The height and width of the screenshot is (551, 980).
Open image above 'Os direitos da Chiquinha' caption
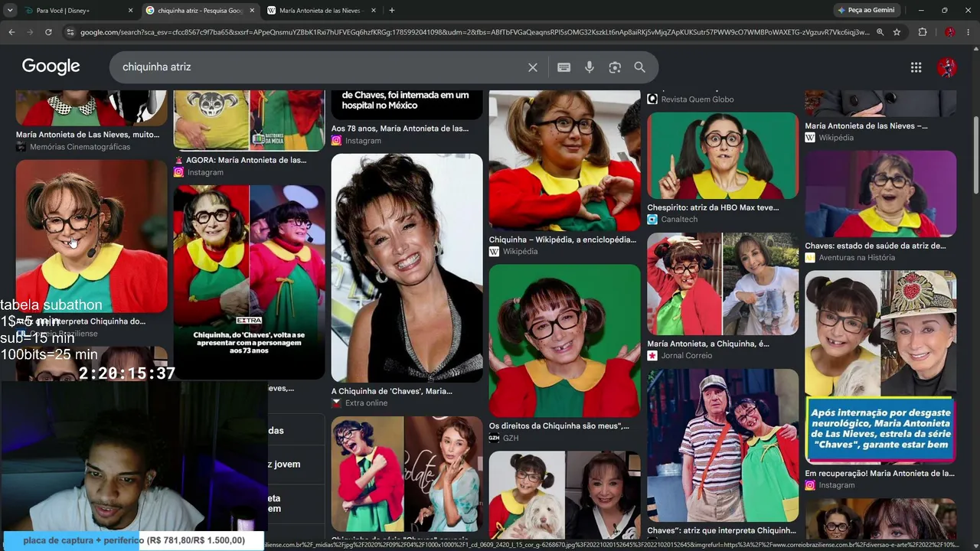565,341
